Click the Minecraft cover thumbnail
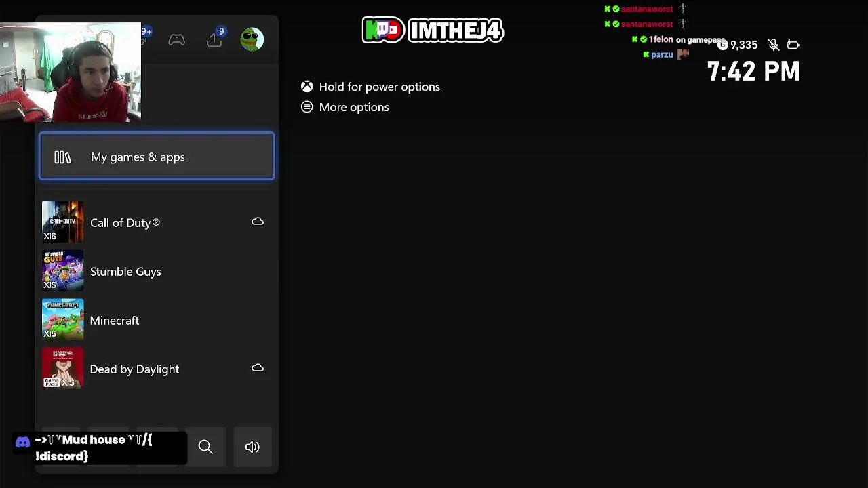 click(63, 320)
